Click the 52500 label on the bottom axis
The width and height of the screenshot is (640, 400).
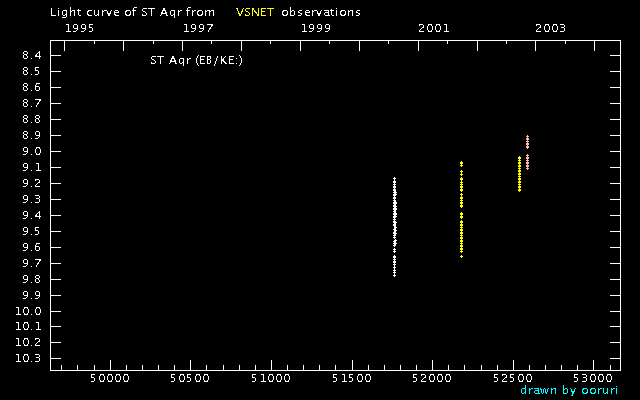(x=513, y=378)
